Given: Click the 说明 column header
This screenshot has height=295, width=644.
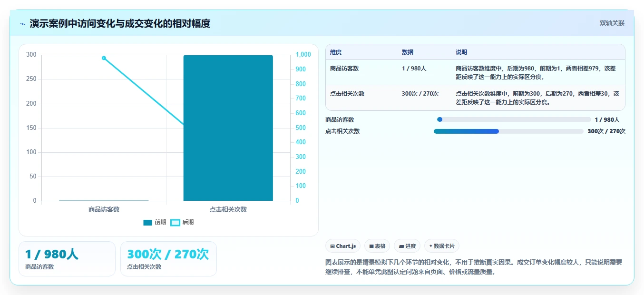Looking at the screenshot, I should click(x=461, y=52).
